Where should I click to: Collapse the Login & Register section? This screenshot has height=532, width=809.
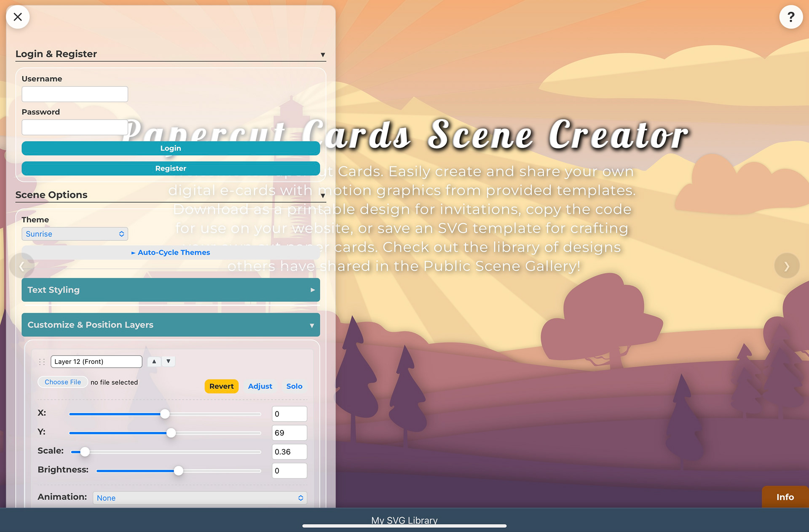click(x=322, y=55)
